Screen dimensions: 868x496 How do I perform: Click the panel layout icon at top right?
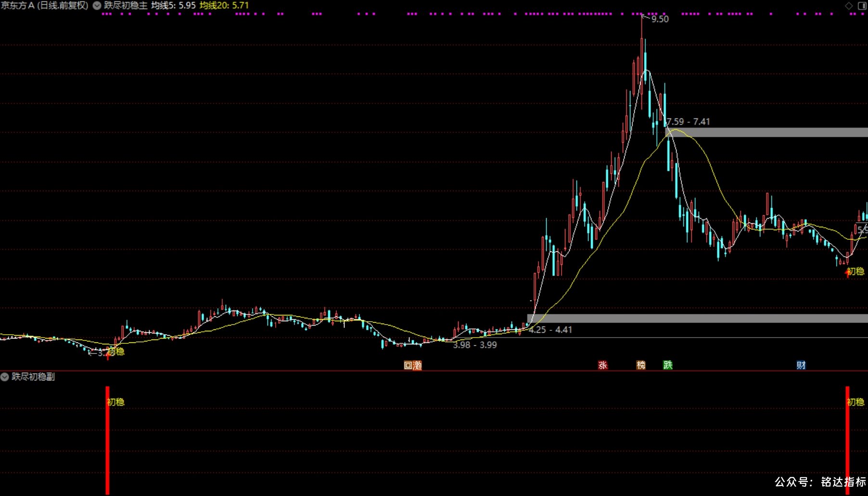pos(862,6)
